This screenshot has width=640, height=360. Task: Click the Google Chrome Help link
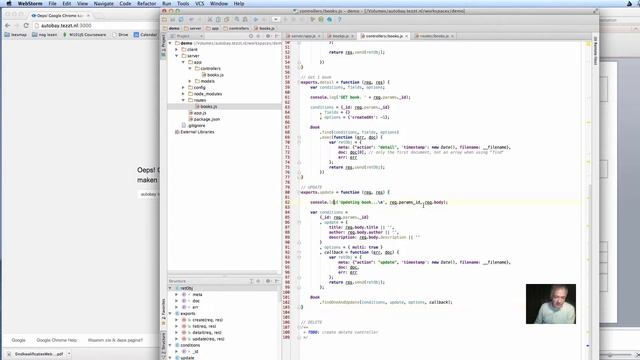(x=57, y=340)
